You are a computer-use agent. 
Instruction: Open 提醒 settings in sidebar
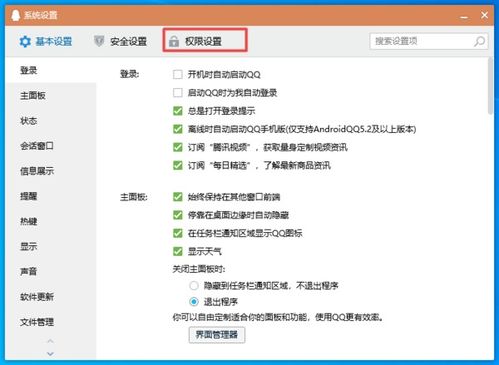[x=51, y=196]
